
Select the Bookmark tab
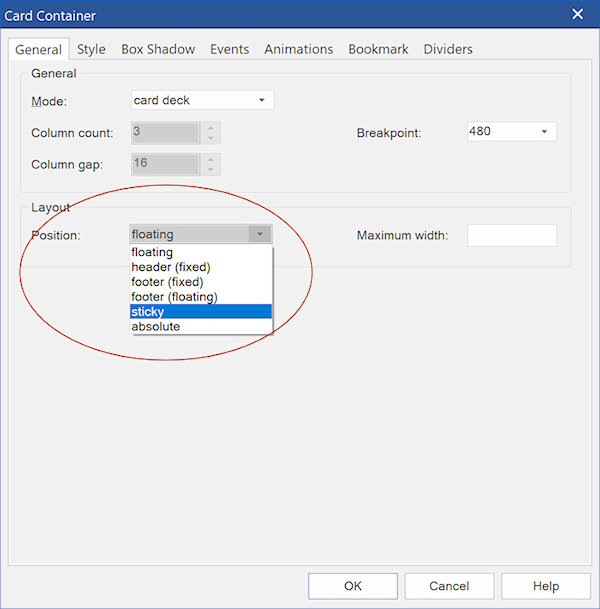pyautogui.click(x=378, y=49)
